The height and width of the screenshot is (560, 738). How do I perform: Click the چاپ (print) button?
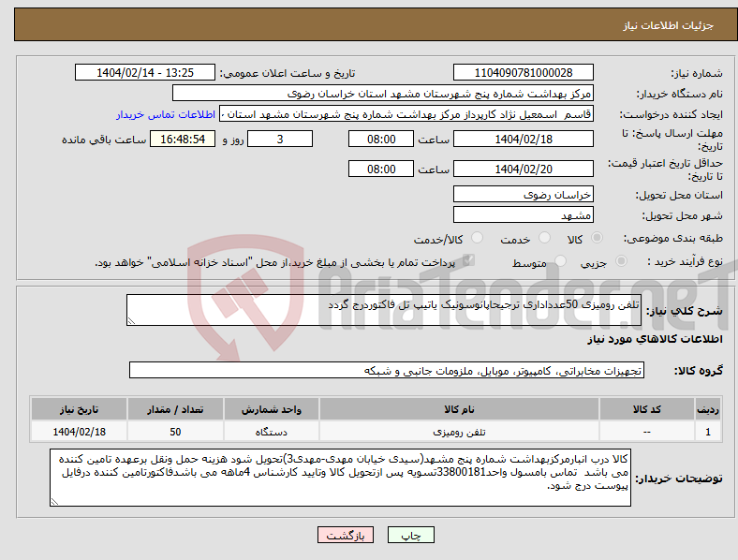coord(410,535)
